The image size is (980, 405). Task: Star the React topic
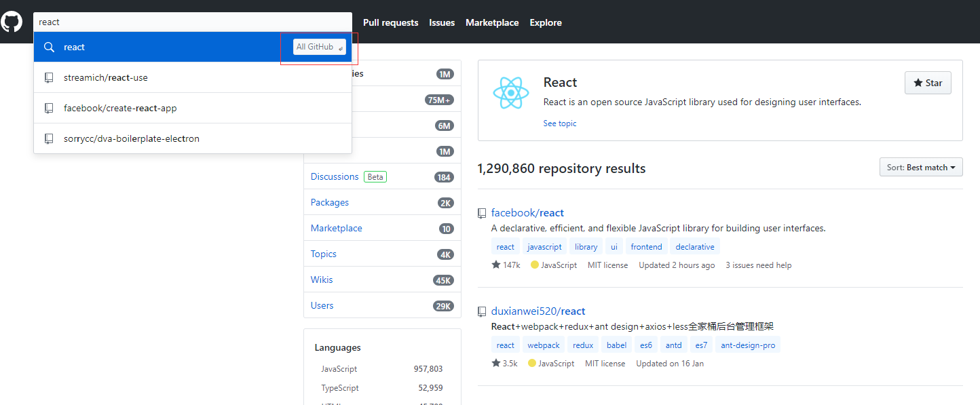coord(928,83)
